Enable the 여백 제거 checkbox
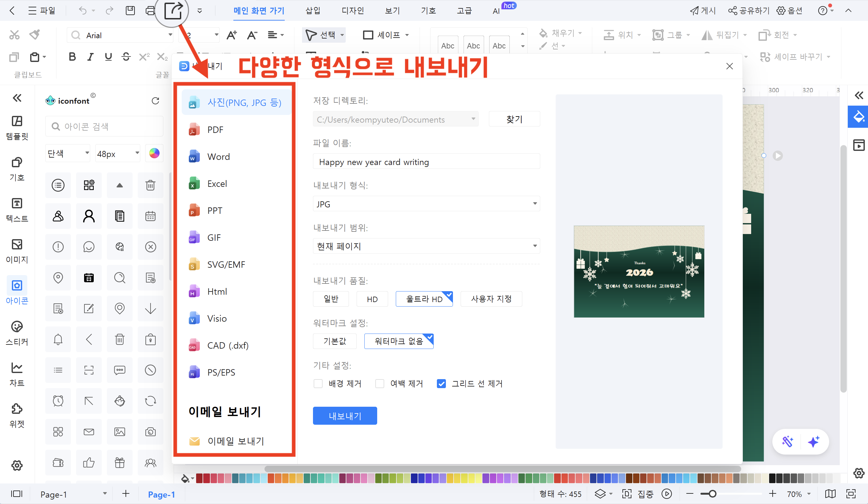Image resolution: width=868 pixels, height=504 pixels. click(379, 383)
